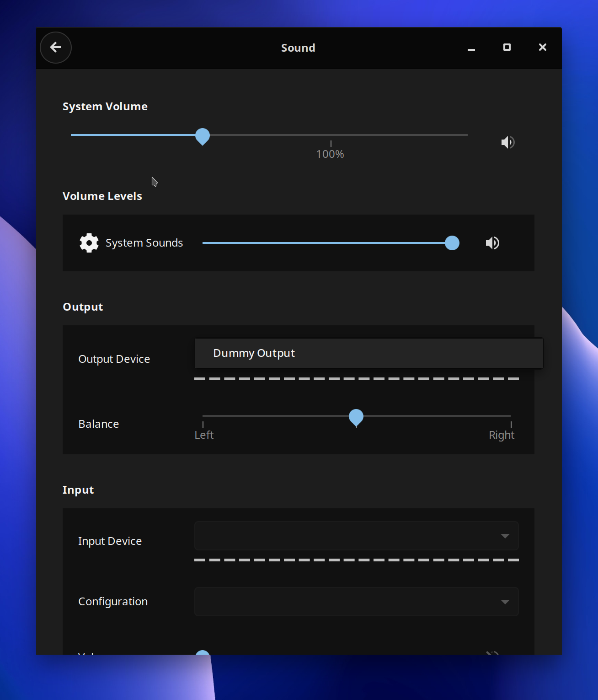Image resolution: width=598 pixels, height=700 pixels.
Task: Click the System Sounds volume slider knob
Action: coord(452,243)
